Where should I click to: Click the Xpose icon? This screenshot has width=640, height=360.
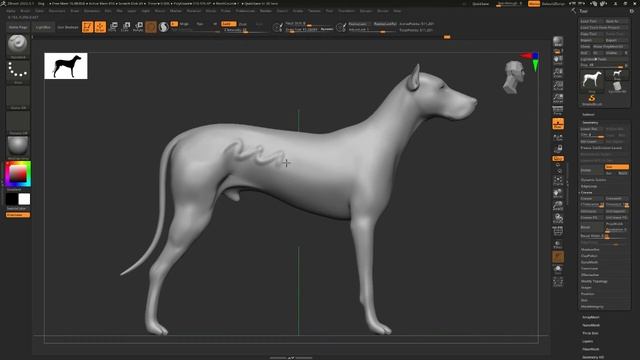click(558, 282)
